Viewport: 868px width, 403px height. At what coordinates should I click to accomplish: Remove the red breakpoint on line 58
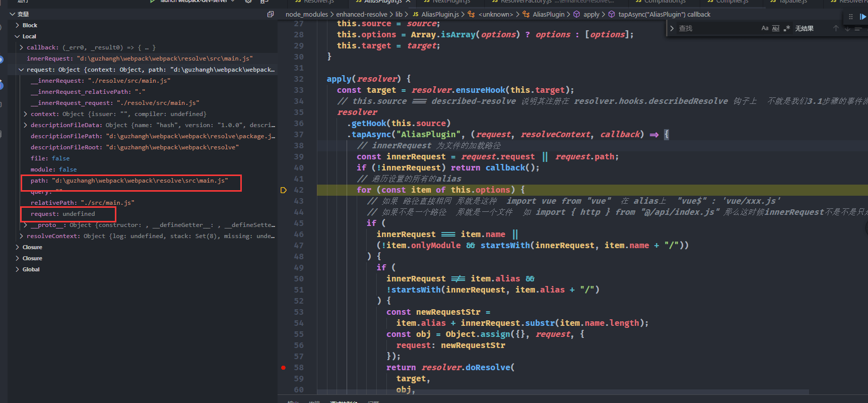[x=283, y=368]
